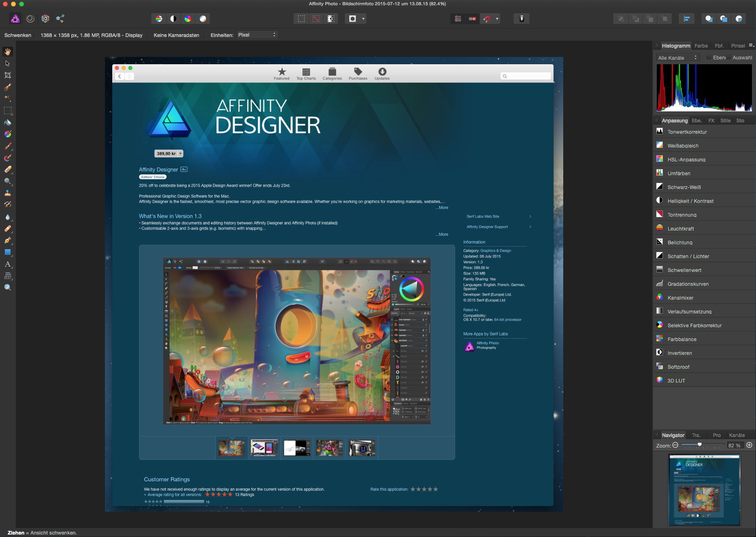Select the Mesh Warp tool
Viewport: 756px width, 537px height.
8,276
